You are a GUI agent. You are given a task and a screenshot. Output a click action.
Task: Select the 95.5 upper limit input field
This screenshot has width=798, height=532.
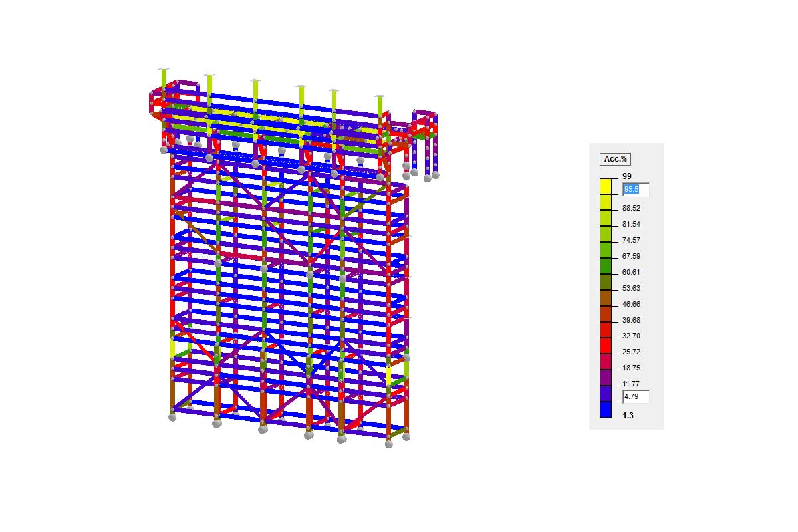coord(636,190)
